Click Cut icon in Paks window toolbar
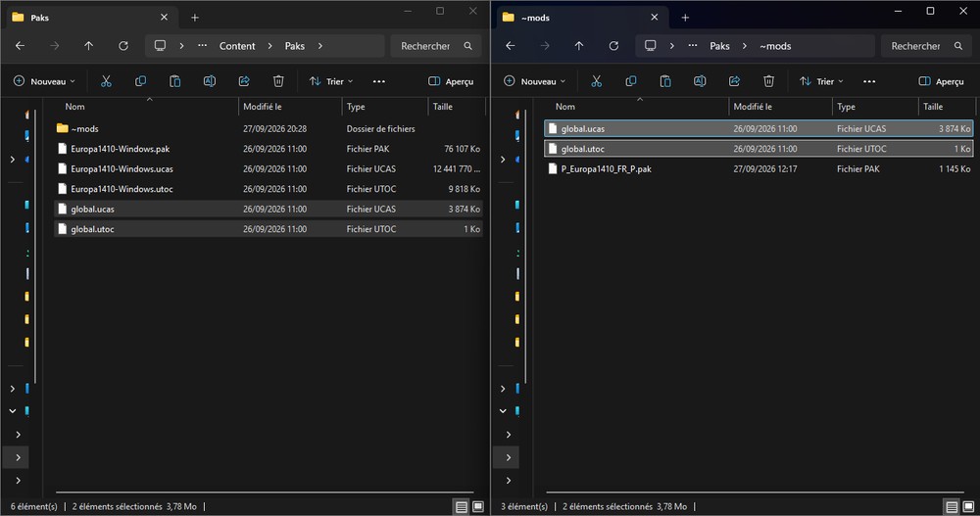 (x=106, y=81)
